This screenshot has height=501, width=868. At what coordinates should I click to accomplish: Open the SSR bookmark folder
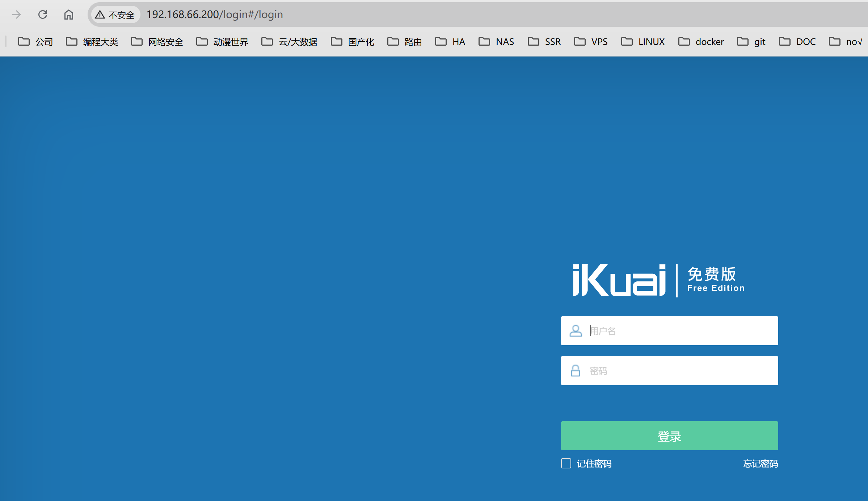[x=544, y=42]
